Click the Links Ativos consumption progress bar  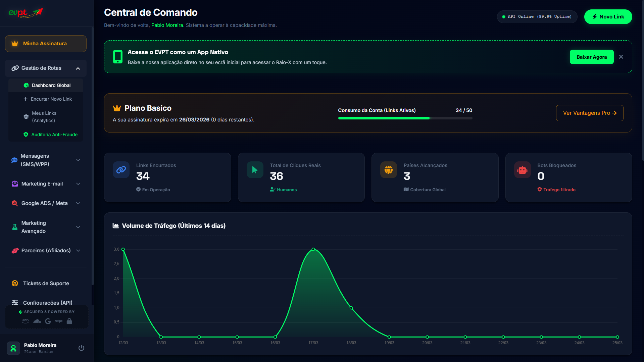[405, 118]
